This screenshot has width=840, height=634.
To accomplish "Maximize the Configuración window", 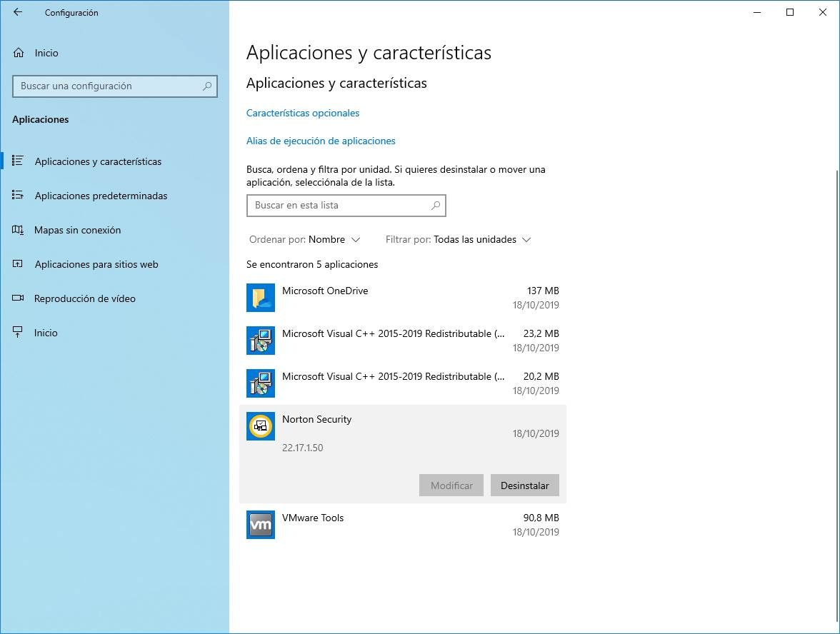I will point(790,12).
